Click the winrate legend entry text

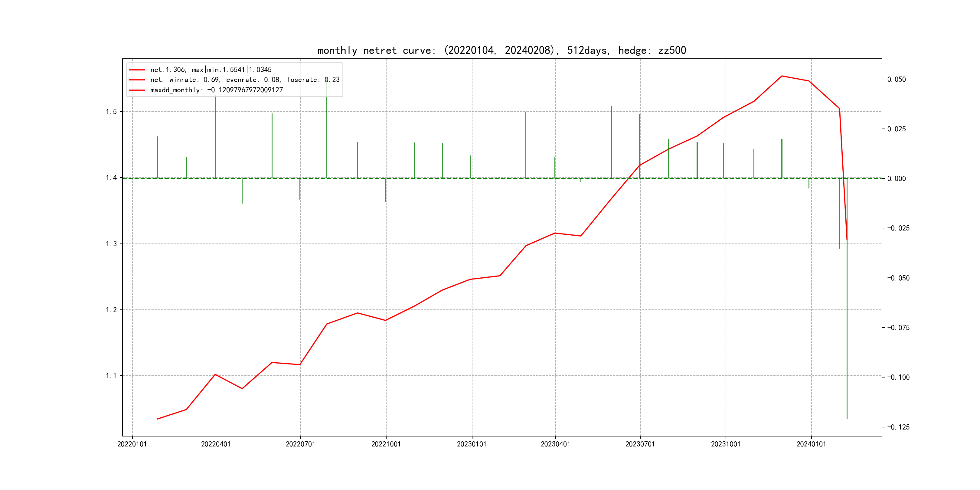pos(245,80)
